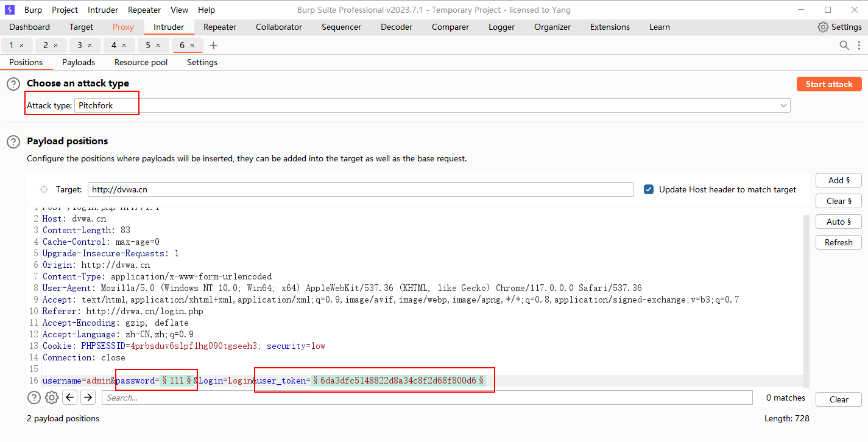Open the Intruder menu in menu bar

point(103,10)
